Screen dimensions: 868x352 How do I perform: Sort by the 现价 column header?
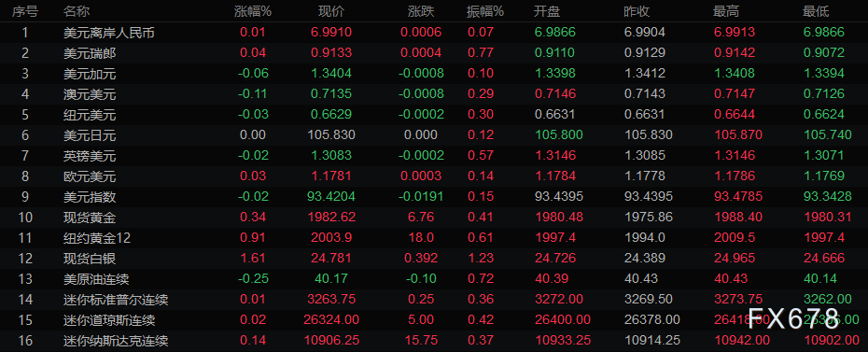tap(331, 11)
